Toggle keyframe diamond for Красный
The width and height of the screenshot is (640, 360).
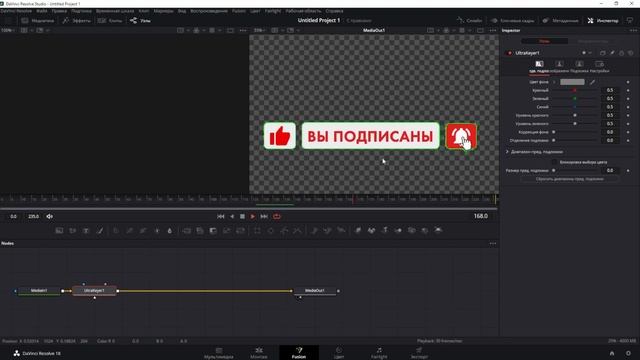(628, 90)
